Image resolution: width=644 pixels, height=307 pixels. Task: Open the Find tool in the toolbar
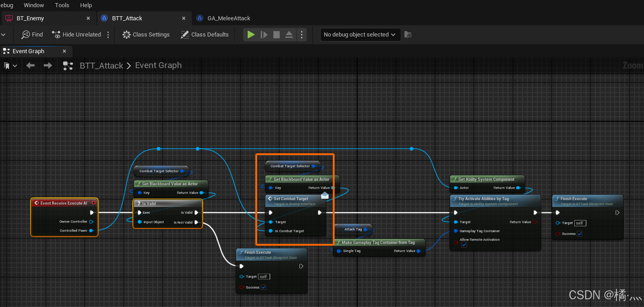[32, 35]
